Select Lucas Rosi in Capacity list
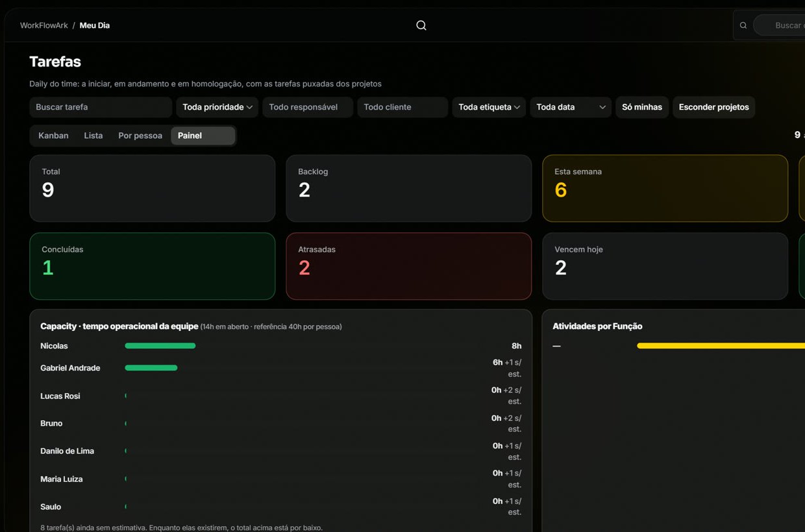The image size is (805, 532). pyautogui.click(x=60, y=396)
